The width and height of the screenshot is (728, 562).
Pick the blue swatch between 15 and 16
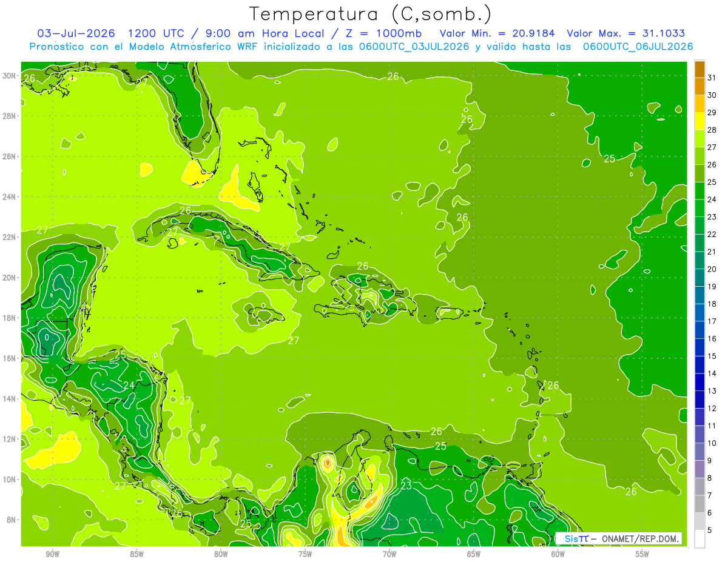[699, 347]
